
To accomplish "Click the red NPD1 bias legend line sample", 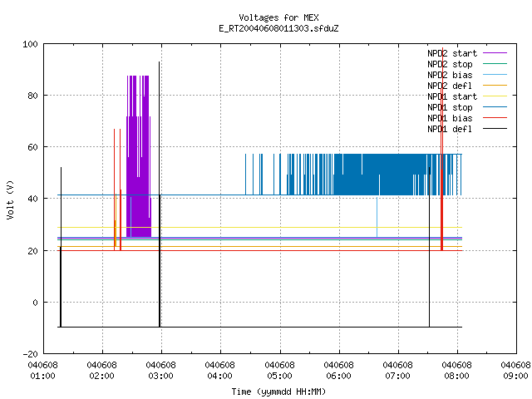I will (x=495, y=118).
